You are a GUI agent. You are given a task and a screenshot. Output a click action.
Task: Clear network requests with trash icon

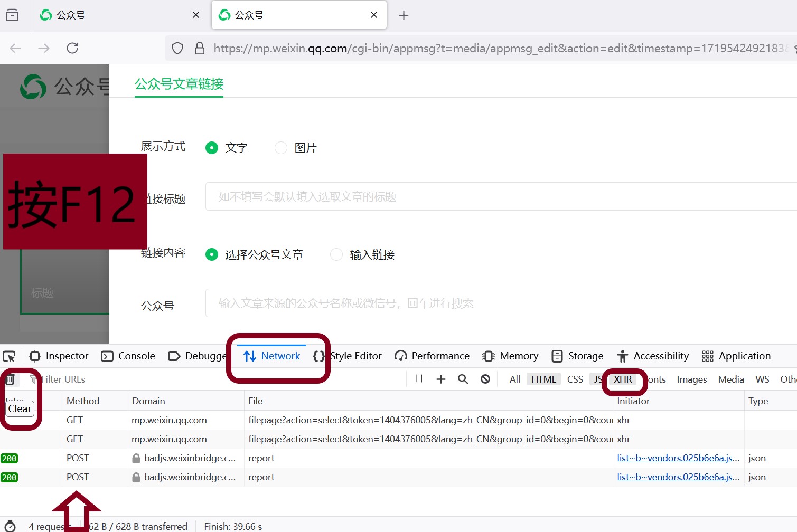pyautogui.click(x=10, y=379)
